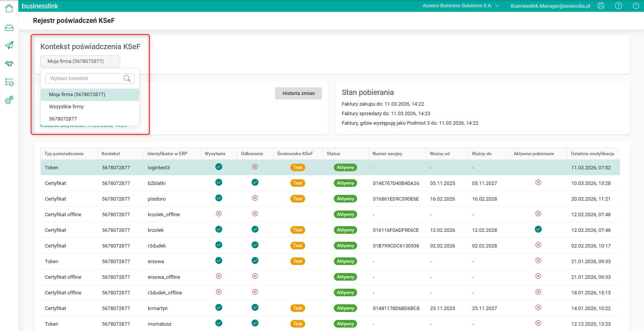Choose the 5678072877 option in context list

click(x=63, y=119)
